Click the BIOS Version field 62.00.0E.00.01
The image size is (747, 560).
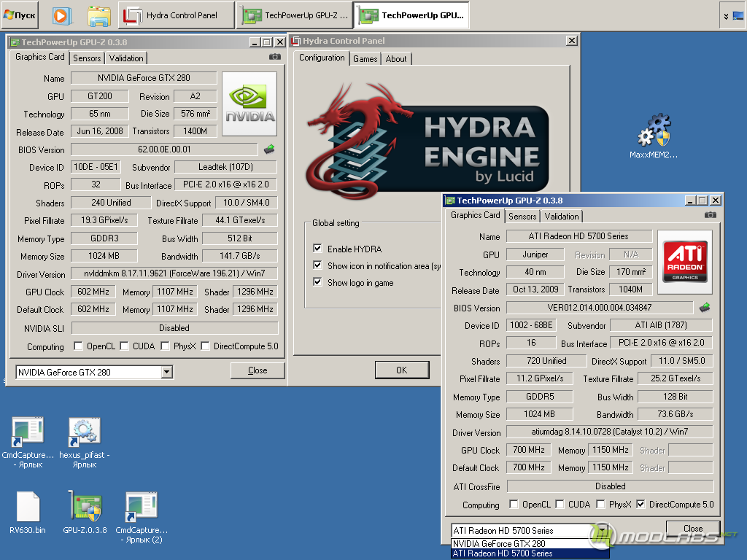(164, 149)
